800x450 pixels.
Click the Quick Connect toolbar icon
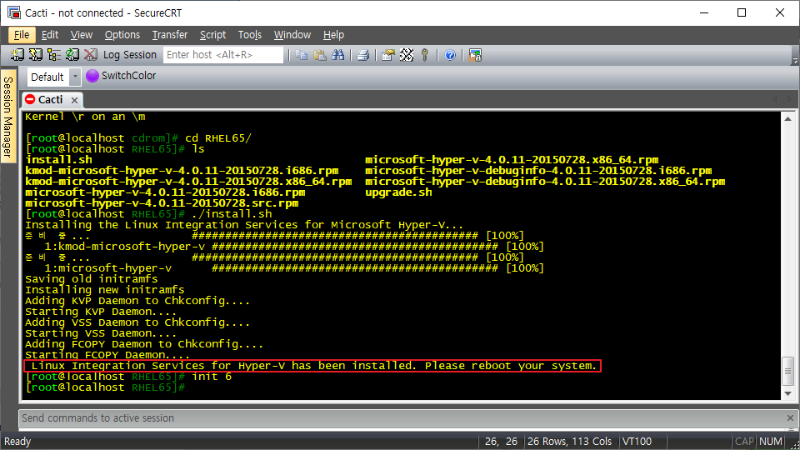(34, 55)
